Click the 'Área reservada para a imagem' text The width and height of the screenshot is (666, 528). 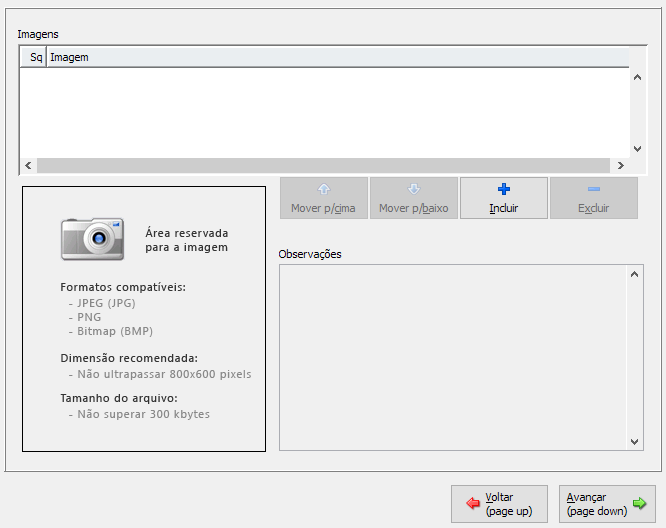click(x=186, y=240)
